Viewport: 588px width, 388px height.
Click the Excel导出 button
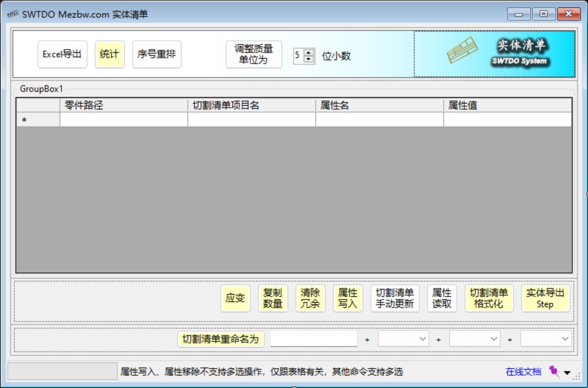click(x=62, y=54)
